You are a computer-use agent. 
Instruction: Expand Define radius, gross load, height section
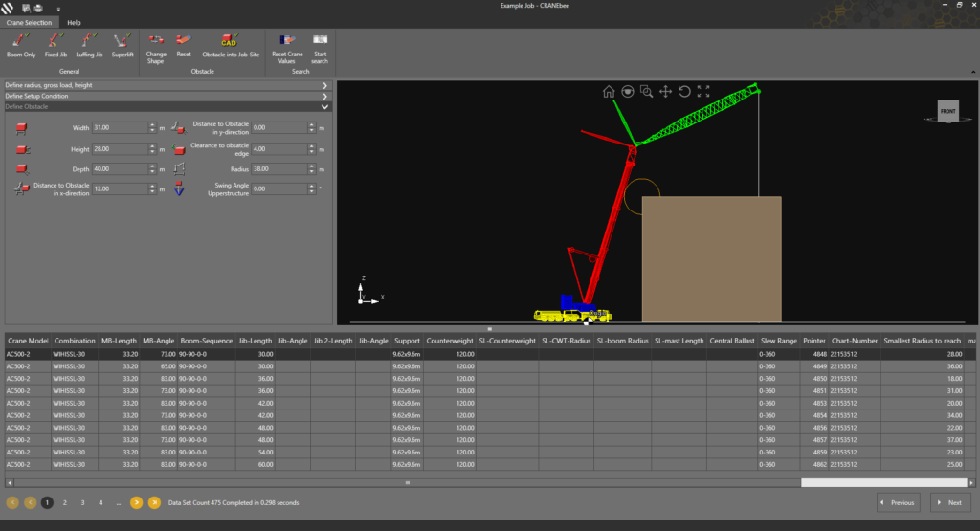(167, 85)
